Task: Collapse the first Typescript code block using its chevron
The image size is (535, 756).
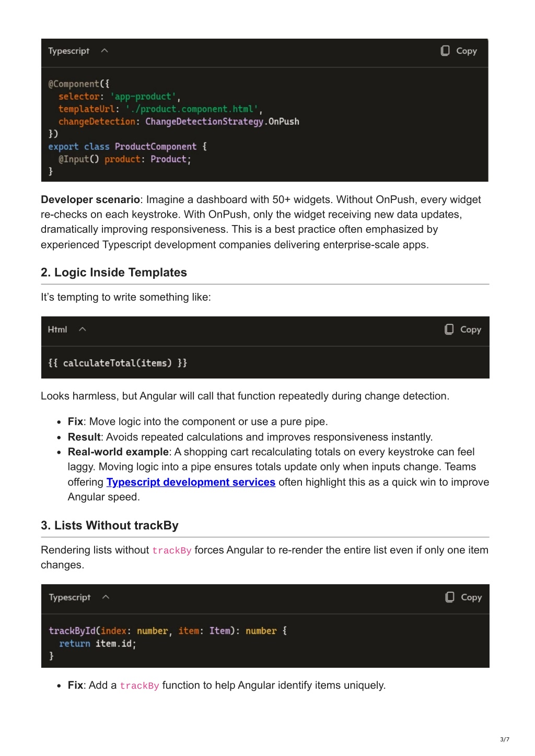Action: click(104, 51)
